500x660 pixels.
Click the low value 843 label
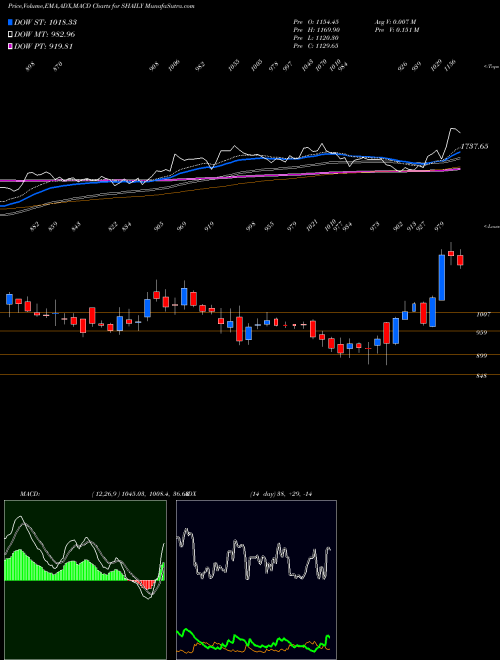point(76,226)
